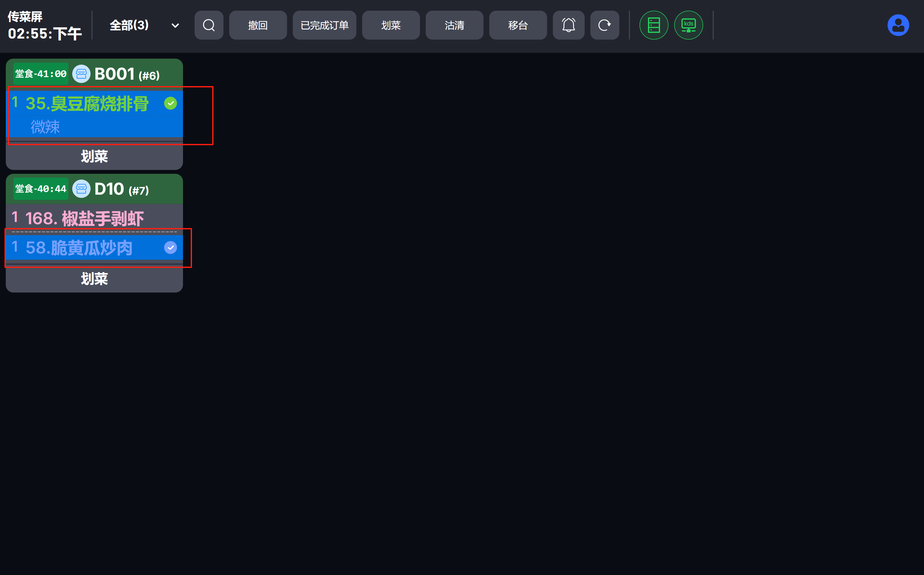Screen dimensions: 924x575
Task: Click the notification bell icon
Action: [x=568, y=25]
